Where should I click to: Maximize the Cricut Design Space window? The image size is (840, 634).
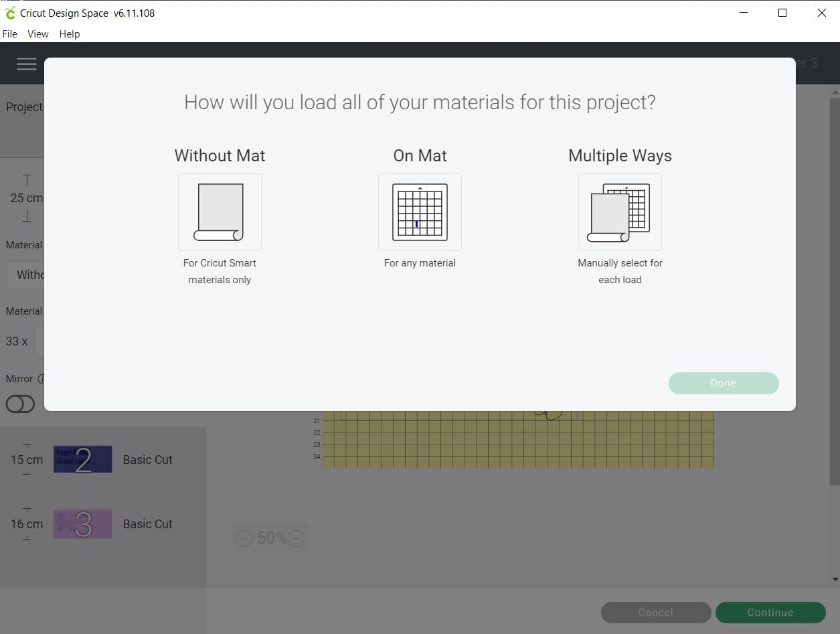click(782, 13)
